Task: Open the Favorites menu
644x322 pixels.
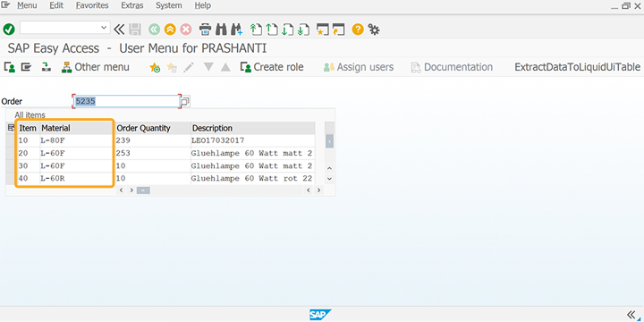Action: (x=92, y=5)
